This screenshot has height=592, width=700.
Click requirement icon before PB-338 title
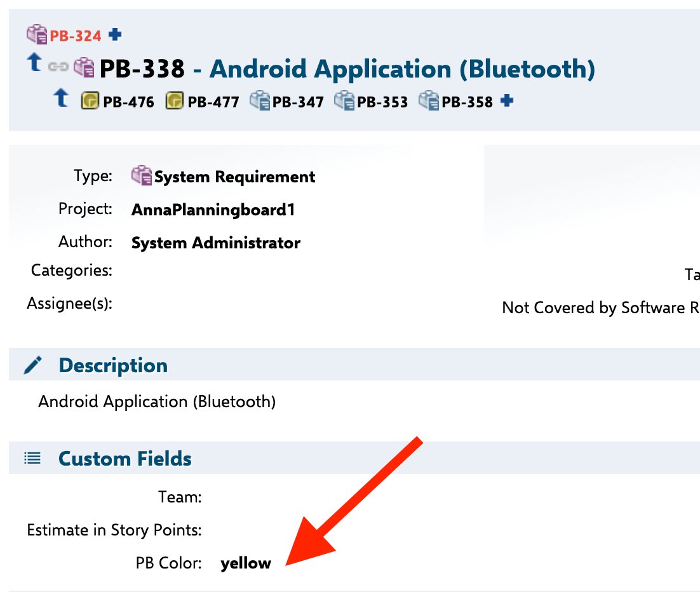pos(84,67)
